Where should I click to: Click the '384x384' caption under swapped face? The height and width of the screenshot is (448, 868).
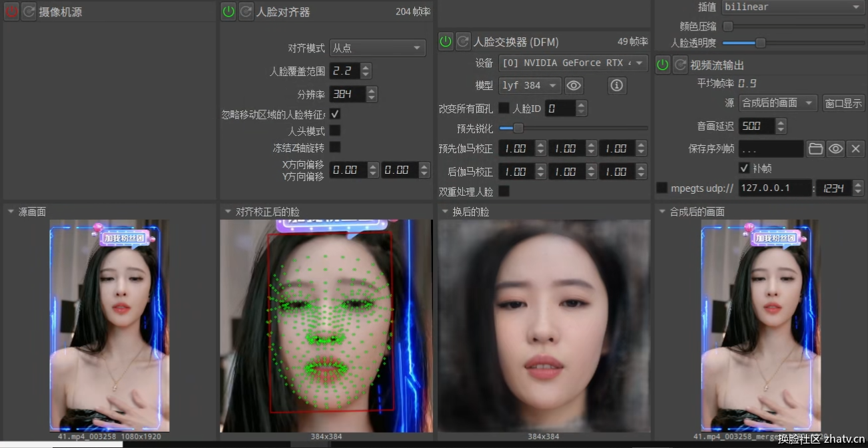pyautogui.click(x=544, y=437)
